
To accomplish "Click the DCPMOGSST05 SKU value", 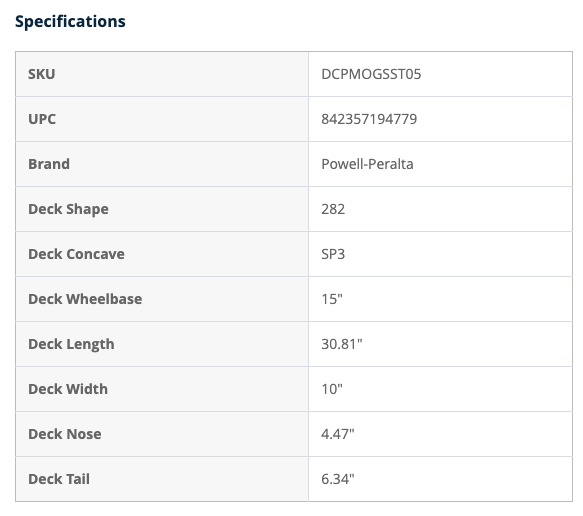I will [x=371, y=74].
